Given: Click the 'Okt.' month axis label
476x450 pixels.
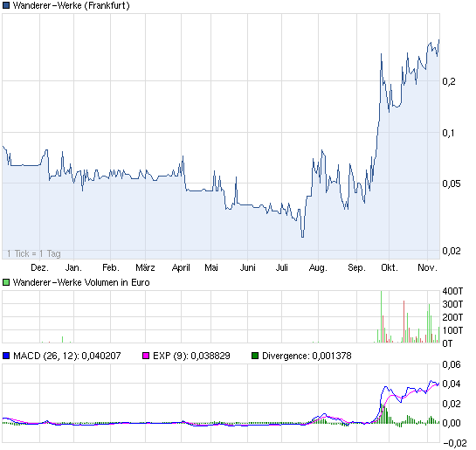Looking at the screenshot, I should tap(390, 267).
